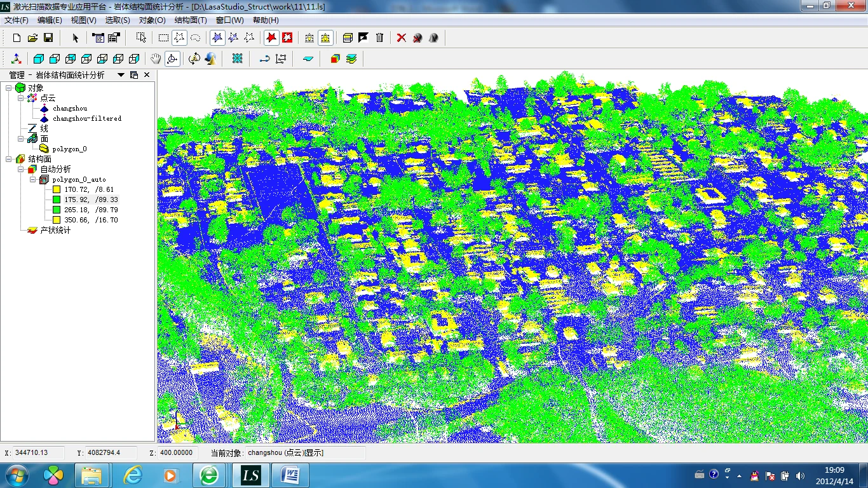Open a file with the folder icon
Screen dimensions: 868x488
coord(32,37)
